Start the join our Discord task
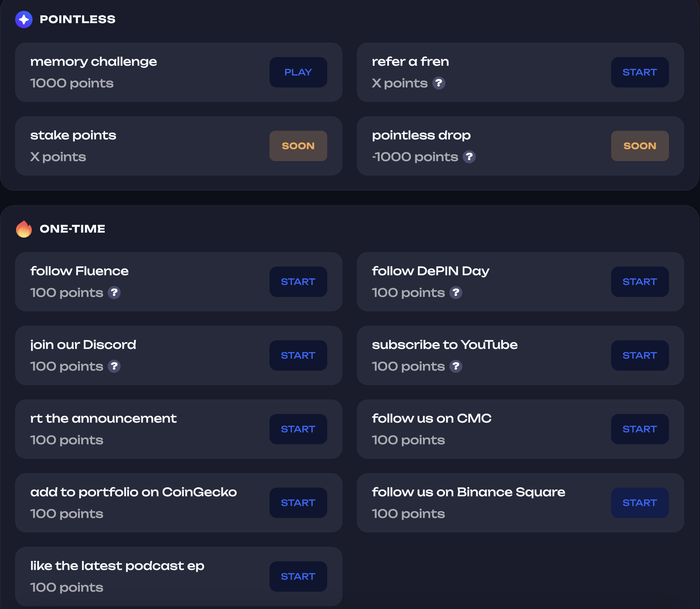The image size is (700, 609). (x=298, y=355)
